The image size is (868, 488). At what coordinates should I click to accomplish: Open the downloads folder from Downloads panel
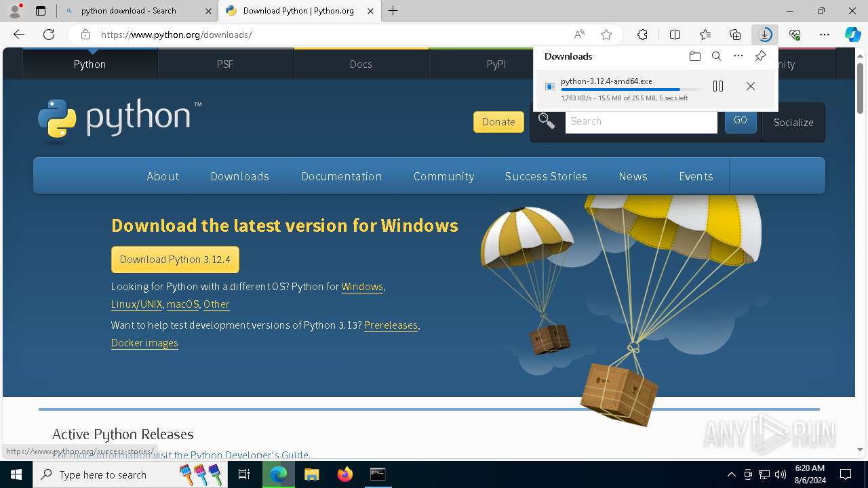tap(694, 56)
